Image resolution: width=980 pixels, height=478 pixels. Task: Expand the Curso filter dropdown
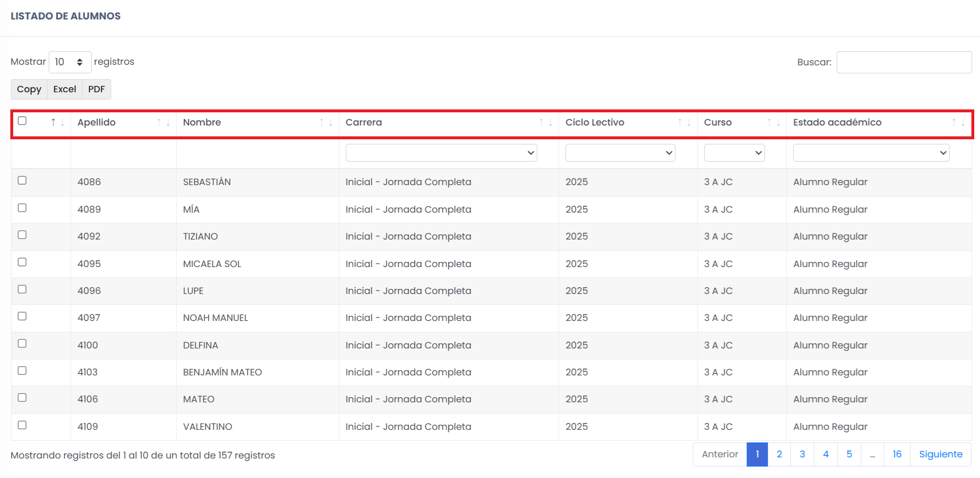tap(734, 153)
